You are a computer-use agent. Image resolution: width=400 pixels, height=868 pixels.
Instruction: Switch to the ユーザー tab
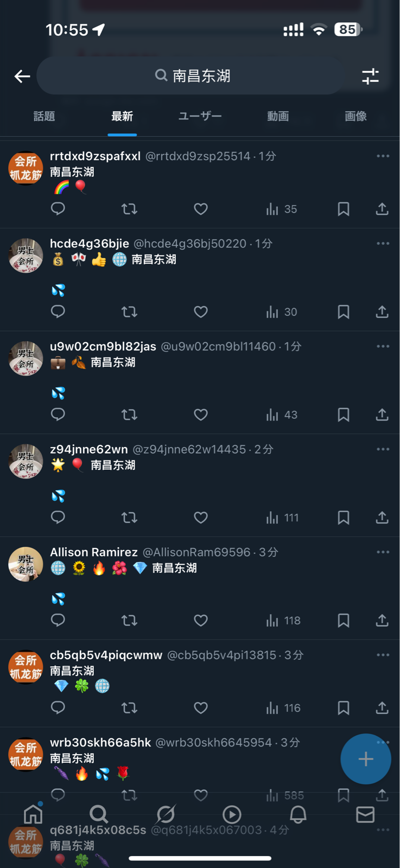[200, 116]
